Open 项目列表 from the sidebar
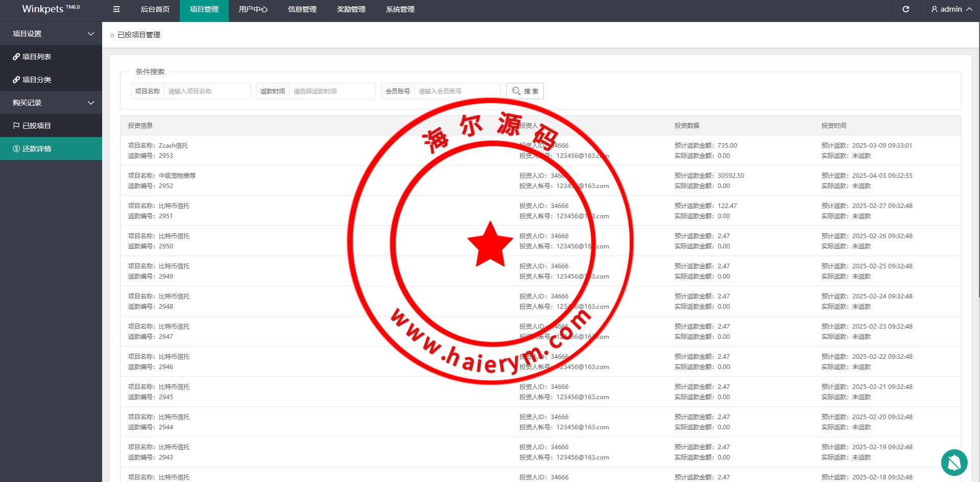Screen dimensions: 980x482 37,57
